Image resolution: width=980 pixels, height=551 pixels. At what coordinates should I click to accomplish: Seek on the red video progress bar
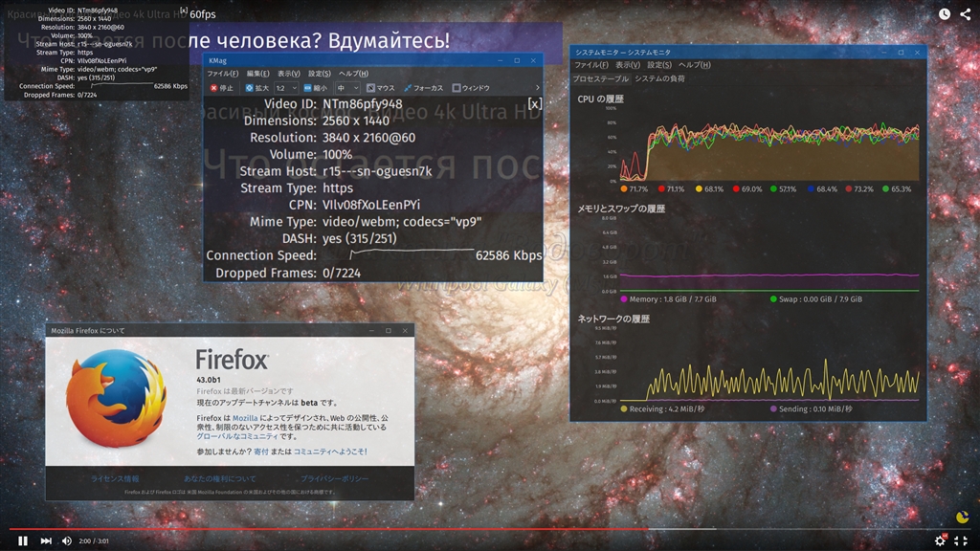(327, 529)
